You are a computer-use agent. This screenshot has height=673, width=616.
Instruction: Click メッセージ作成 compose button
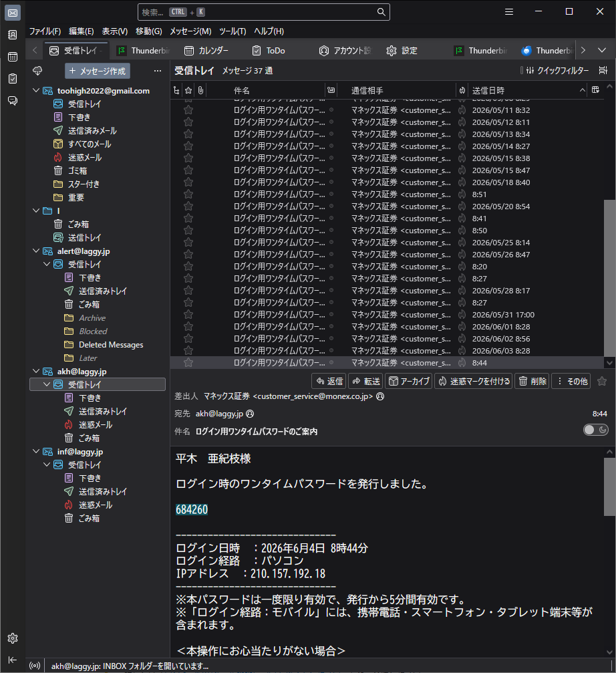pos(98,71)
